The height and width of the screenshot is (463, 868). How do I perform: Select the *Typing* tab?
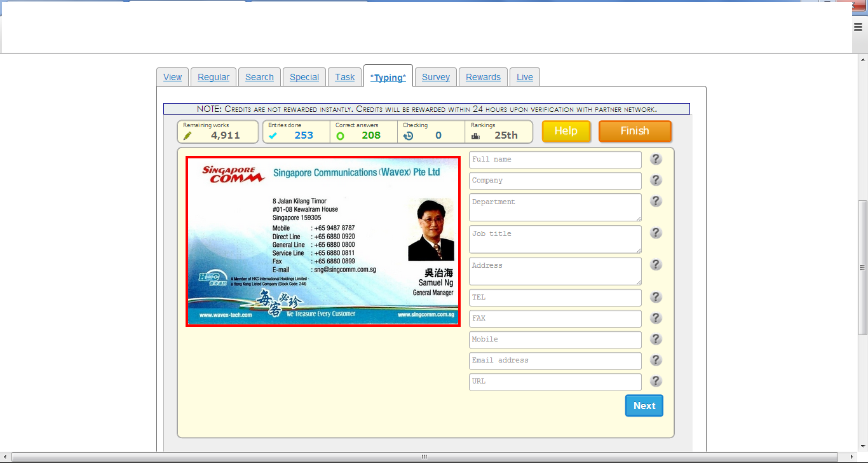pyautogui.click(x=388, y=76)
